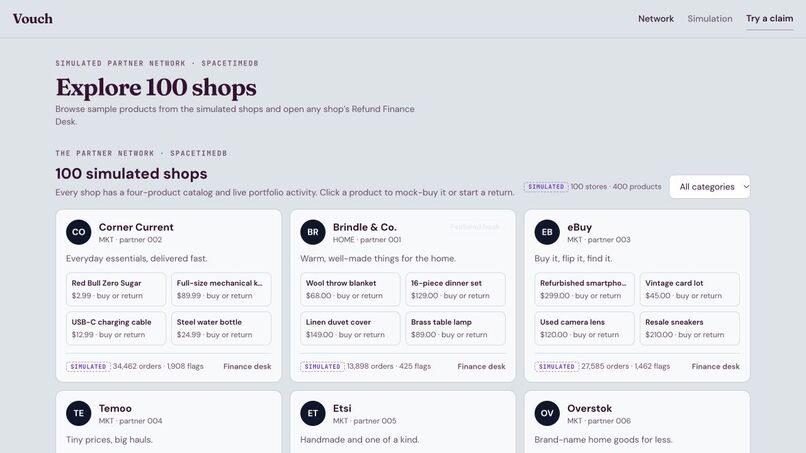The width and height of the screenshot is (806, 453).
Task: Select the Red Bull Zero Sugar product
Action: [x=116, y=289]
